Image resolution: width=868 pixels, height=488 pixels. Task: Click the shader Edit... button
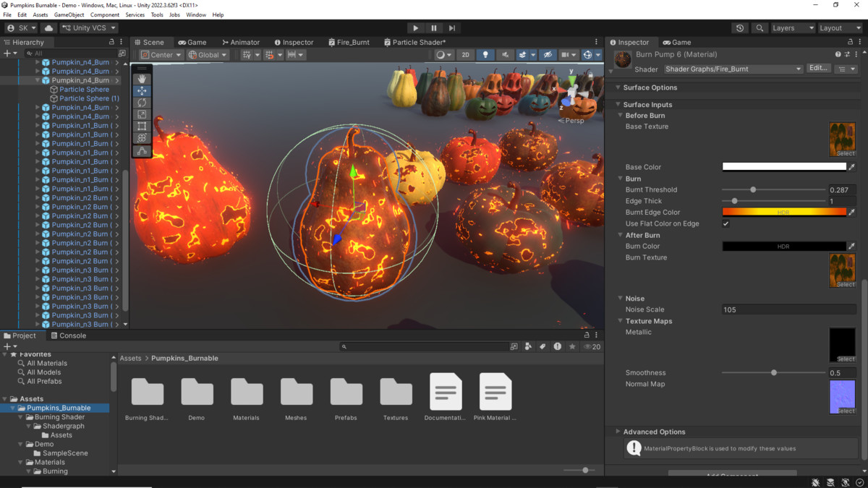[x=819, y=69]
